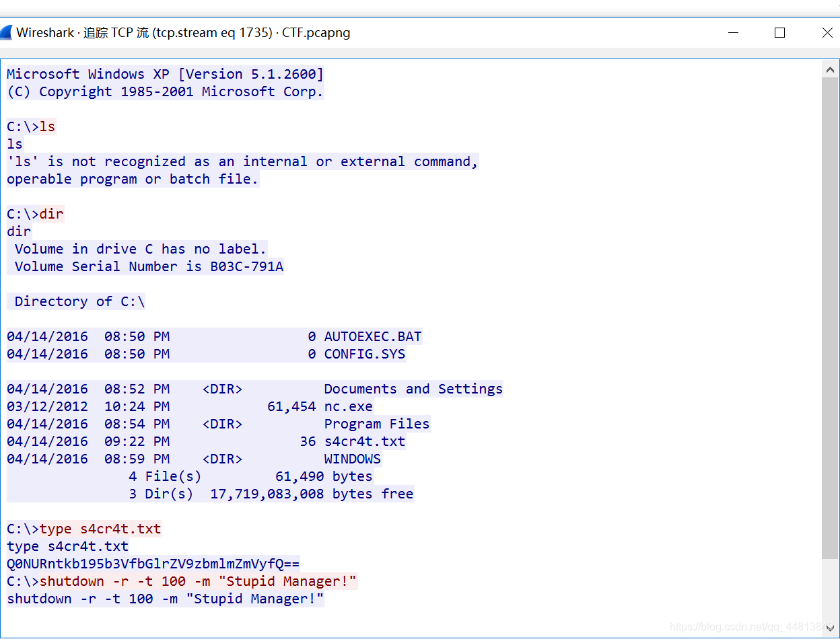Click 'Volume Serial Number is B03C-791A' line
Screen dimensions: 840x639
(149, 266)
